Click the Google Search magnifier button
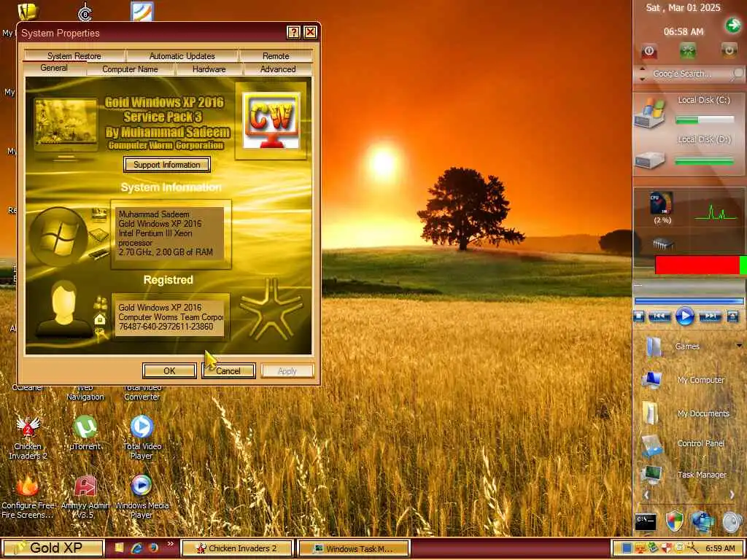This screenshot has height=560, width=747. [x=738, y=74]
